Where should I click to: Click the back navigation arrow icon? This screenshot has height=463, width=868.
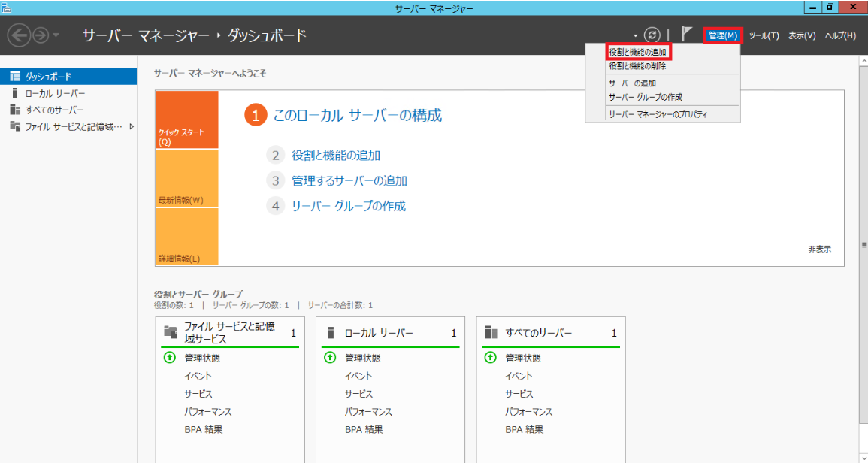[19, 35]
